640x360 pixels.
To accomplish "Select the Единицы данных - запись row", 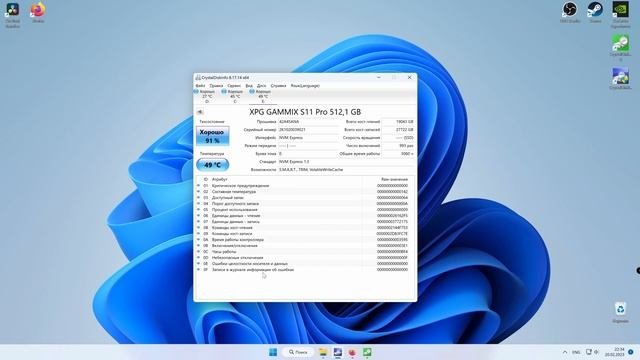I will (x=305, y=222).
